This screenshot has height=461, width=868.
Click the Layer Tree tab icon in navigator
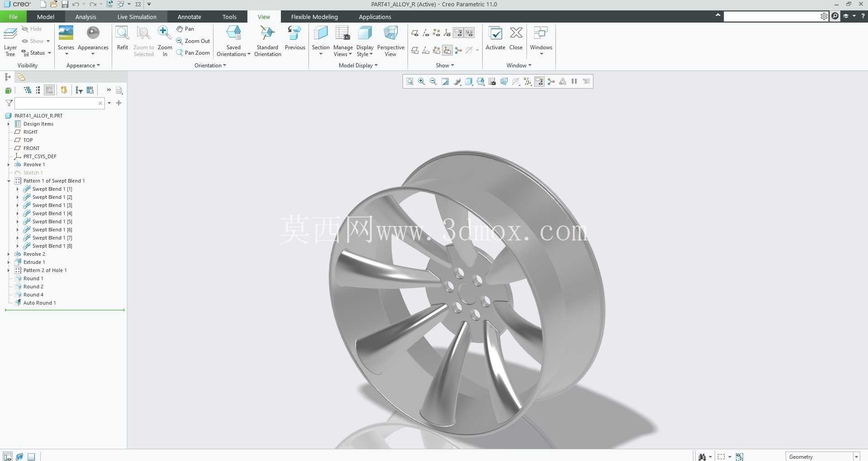coord(21,77)
